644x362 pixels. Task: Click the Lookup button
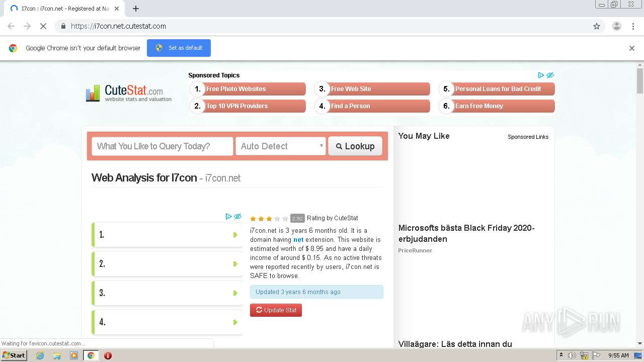point(355,146)
